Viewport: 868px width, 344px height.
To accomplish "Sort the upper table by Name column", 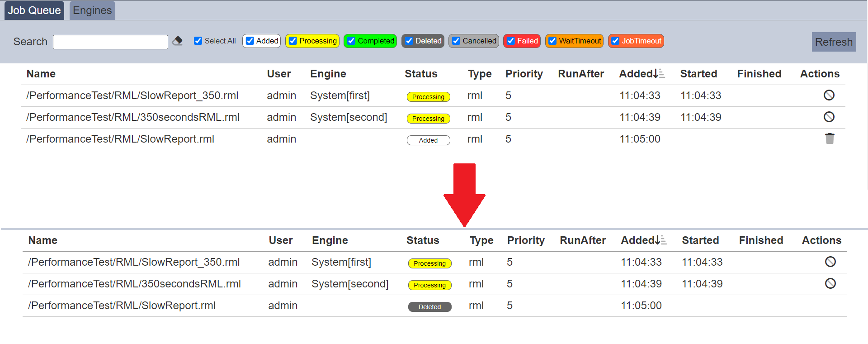I will click(41, 74).
